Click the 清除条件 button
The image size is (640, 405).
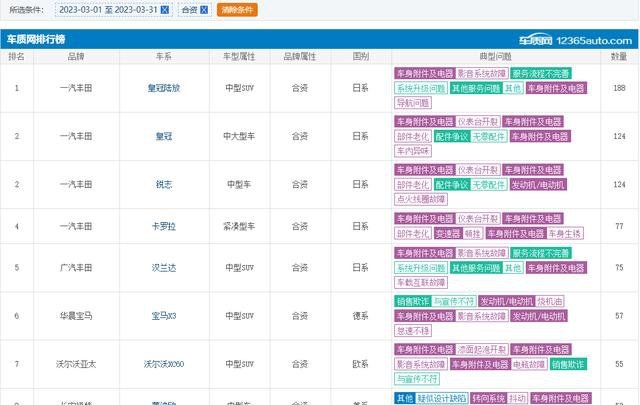pyautogui.click(x=237, y=10)
